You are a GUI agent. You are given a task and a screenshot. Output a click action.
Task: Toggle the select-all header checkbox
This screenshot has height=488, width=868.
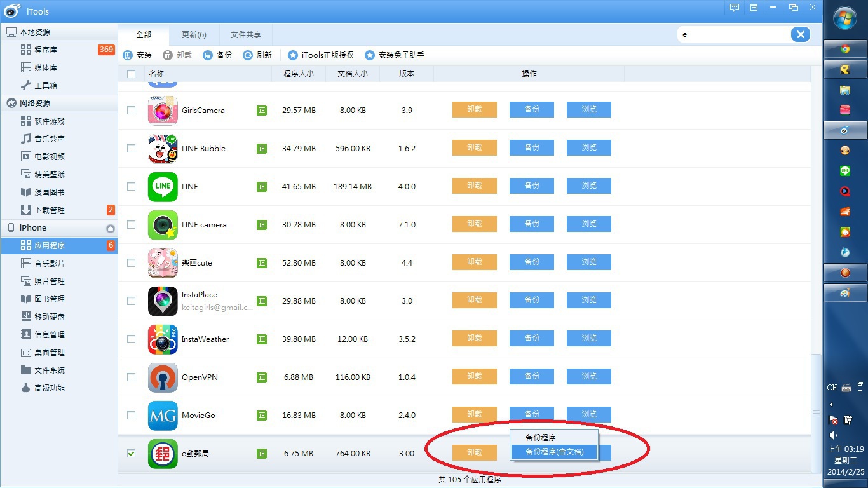coord(132,74)
